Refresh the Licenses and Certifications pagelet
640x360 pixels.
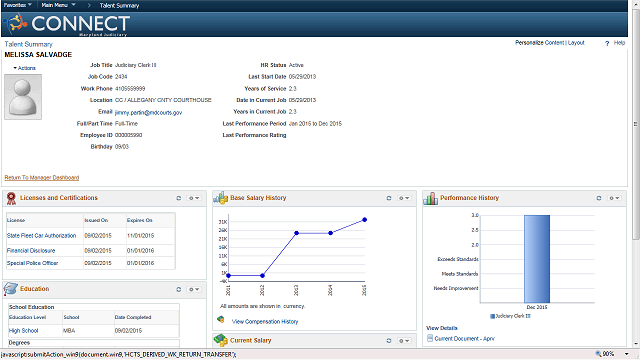tap(178, 198)
